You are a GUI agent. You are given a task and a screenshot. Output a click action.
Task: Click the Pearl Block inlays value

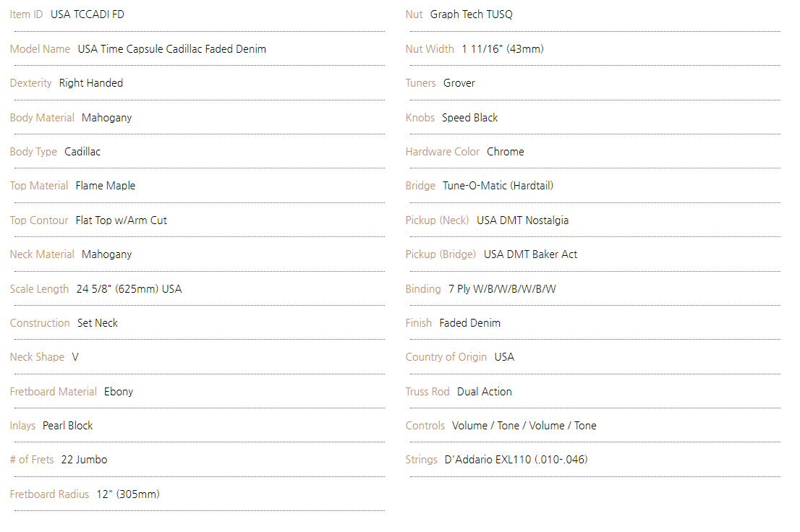click(67, 426)
